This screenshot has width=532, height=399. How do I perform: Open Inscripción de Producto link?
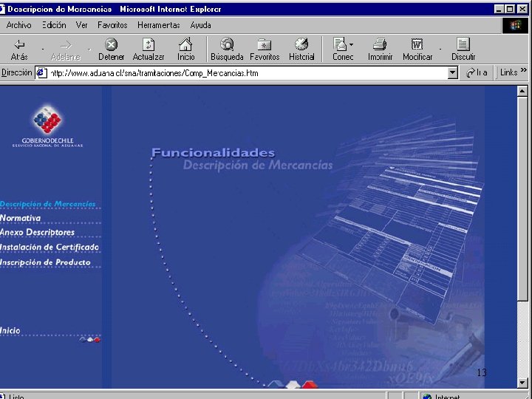[x=46, y=262]
